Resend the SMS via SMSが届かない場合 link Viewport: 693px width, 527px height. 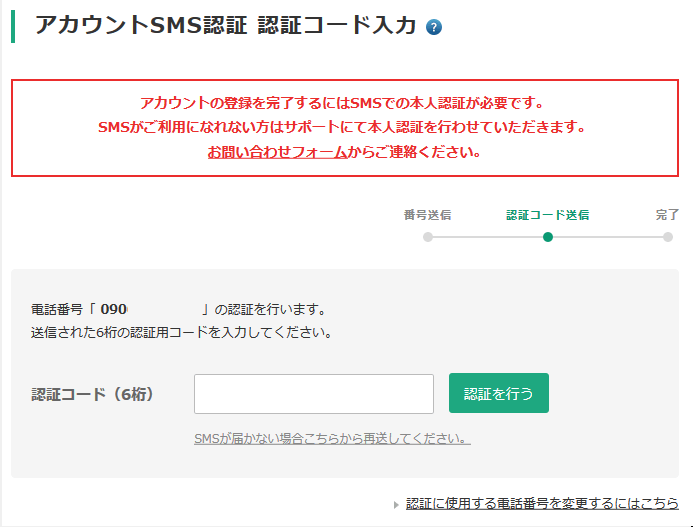coord(332,439)
